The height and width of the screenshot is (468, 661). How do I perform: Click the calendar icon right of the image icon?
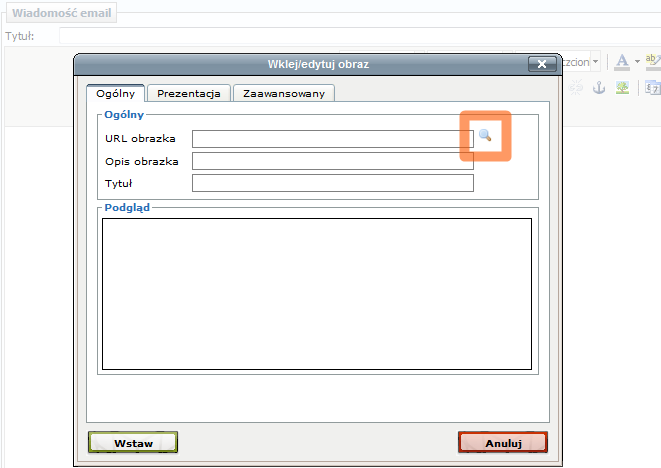click(x=652, y=88)
